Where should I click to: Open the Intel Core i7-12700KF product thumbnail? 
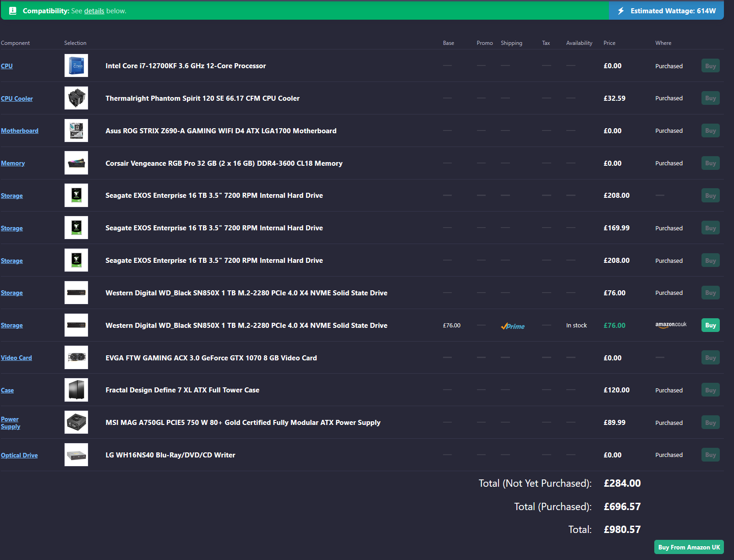76,65
